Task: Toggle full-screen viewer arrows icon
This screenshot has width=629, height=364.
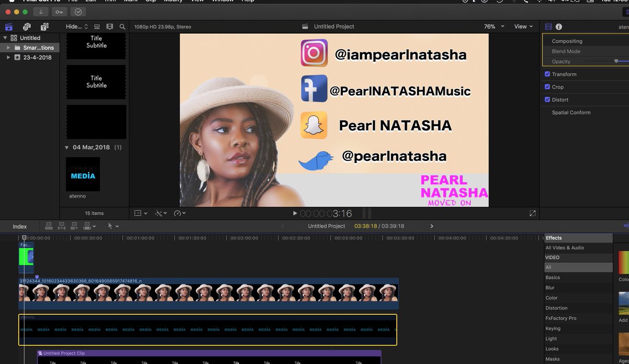Action: coord(533,213)
